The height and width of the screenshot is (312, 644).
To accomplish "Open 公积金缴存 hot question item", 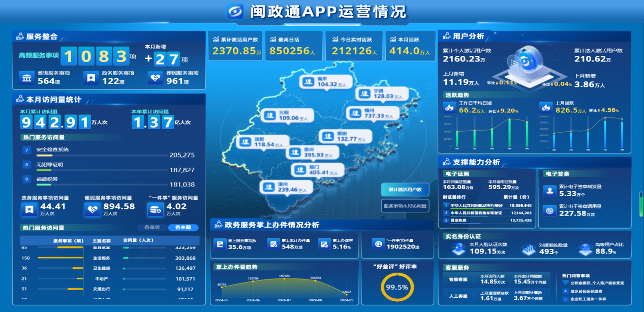I will point(596,283).
